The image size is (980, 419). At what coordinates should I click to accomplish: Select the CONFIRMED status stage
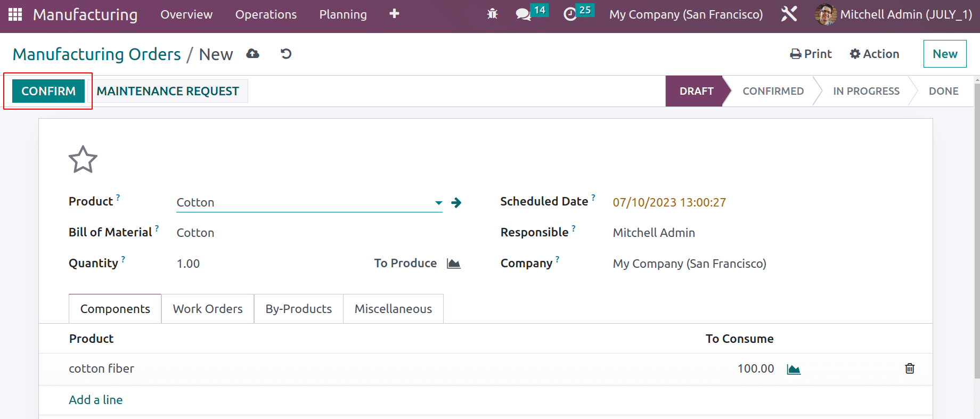tap(773, 91)
